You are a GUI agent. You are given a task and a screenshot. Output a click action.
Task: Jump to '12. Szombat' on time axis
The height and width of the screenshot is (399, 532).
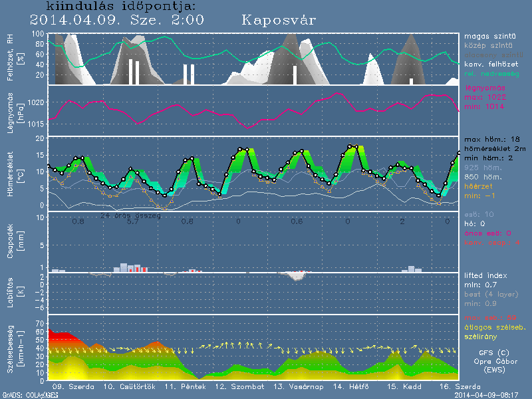[x=239, y=386]
